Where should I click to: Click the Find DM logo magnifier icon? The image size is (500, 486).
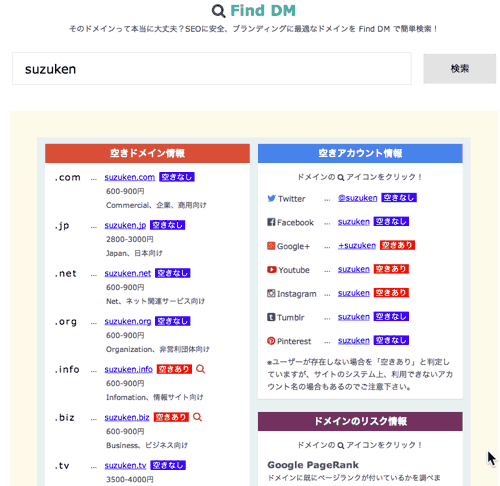219,11
